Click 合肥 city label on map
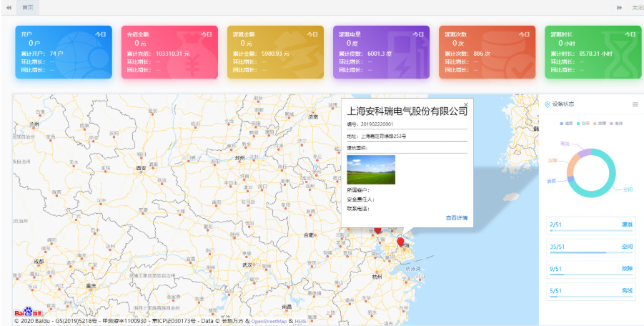Image resolution: width=644 pixels, height=326 pixels. click(309, 235)
